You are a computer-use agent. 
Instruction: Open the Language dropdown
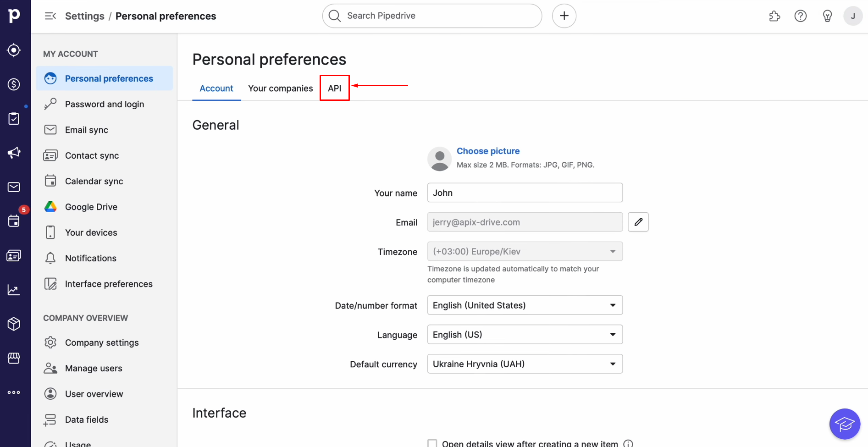pos(524,334)
